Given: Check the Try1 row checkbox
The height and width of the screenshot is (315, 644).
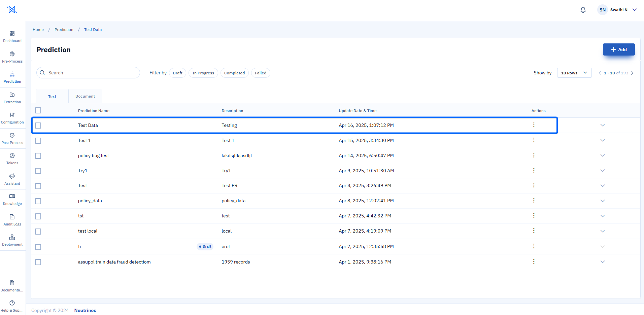Looking at the screenshot, I should pos(38,171).
